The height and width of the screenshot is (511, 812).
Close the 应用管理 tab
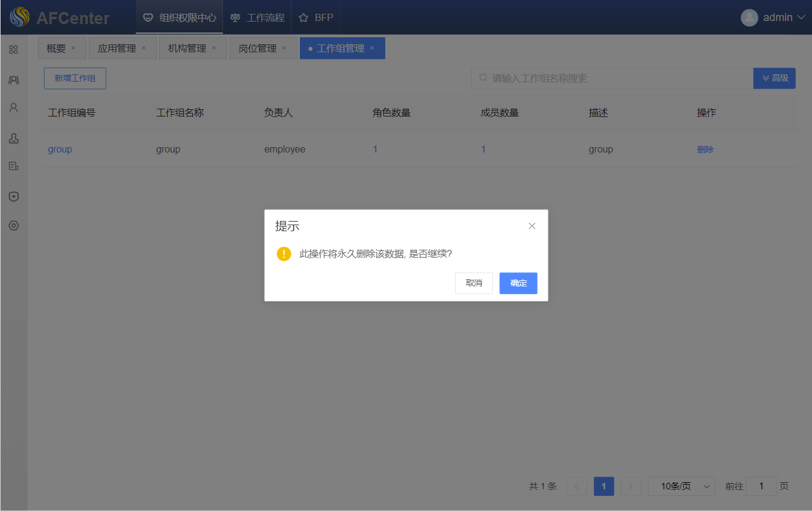144,48
